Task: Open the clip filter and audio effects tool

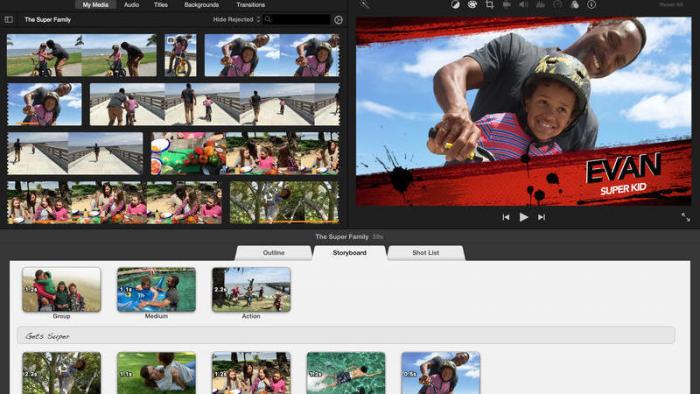Action: 575,4
